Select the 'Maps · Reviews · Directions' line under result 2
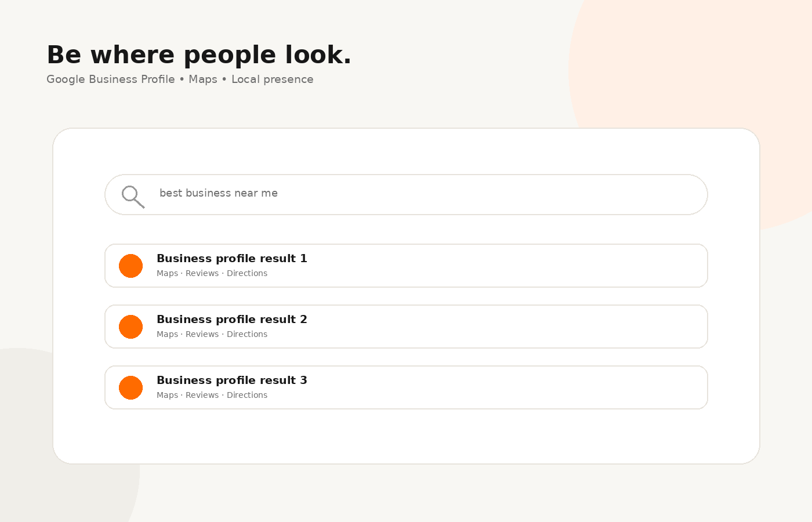 coord(212,334)
